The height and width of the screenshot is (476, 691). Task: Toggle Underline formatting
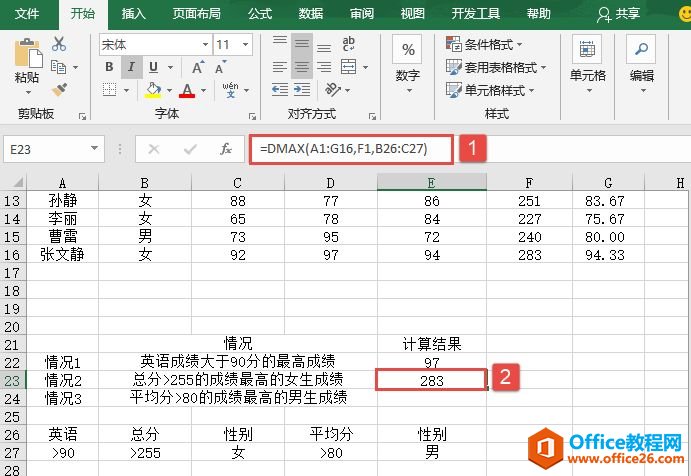pos(153,67)
